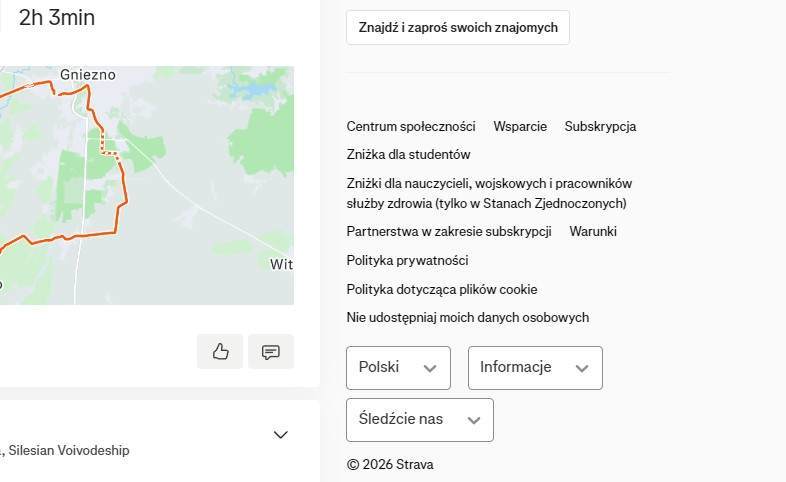The height and width of the screenshot is (482, 786).
Task: Open the Śledźcie nas dropdown
Action: click(419, 420)
